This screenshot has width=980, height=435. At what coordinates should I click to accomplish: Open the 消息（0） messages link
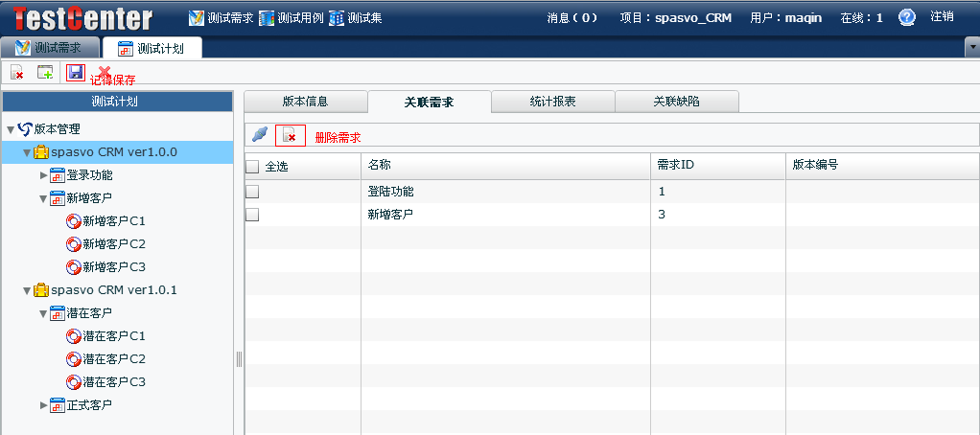pyautogui.click(x=572, y=17)
